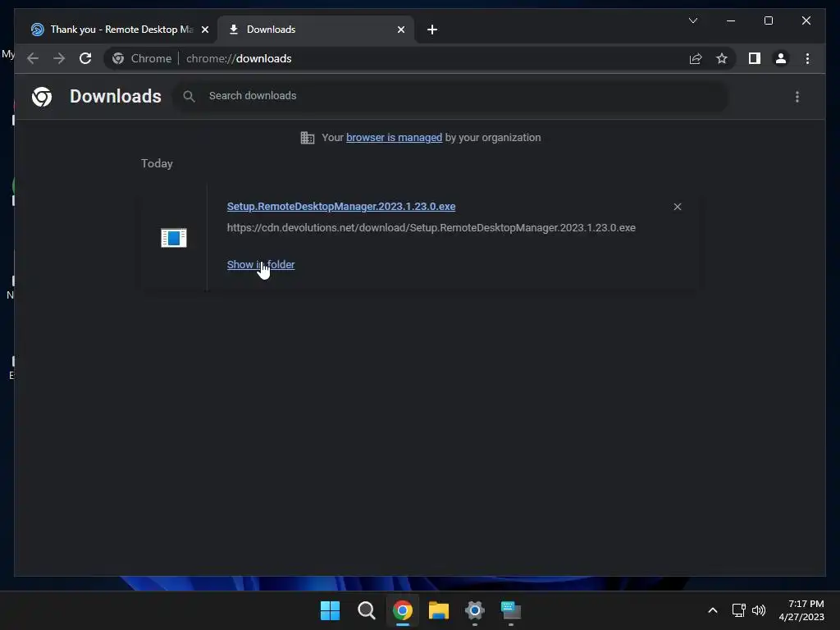Close the Thank you - Remote Desktop Manager tab

(x=204, y=30)
